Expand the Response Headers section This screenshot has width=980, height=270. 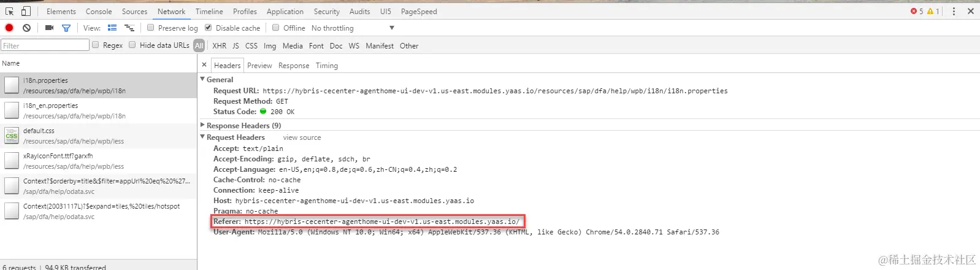(x=202, y=125)
